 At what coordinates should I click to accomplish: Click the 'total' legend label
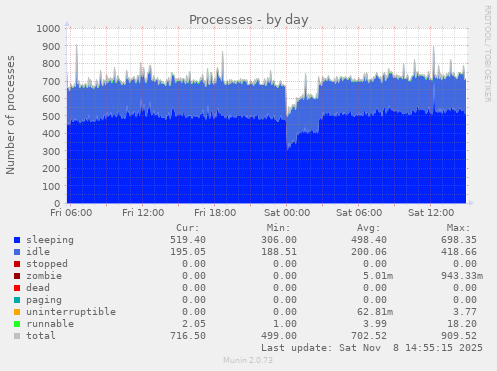pyautogui.click(x=41, y=336)
